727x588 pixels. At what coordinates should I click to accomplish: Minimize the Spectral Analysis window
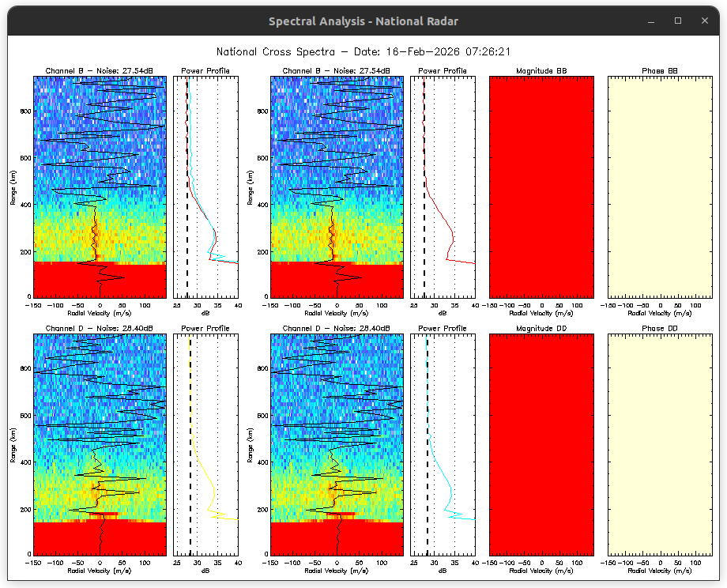click(651, 21)
